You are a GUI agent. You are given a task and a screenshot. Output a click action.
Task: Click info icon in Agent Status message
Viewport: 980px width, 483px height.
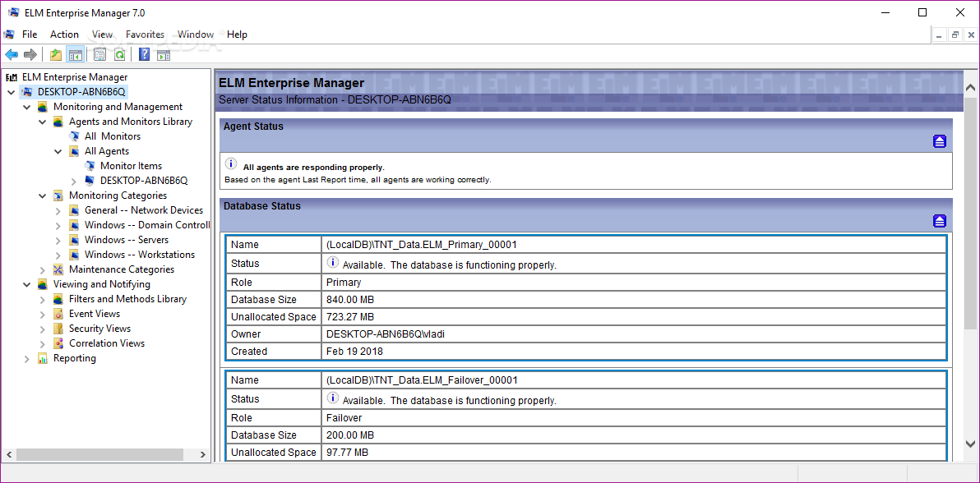(231, 164)
